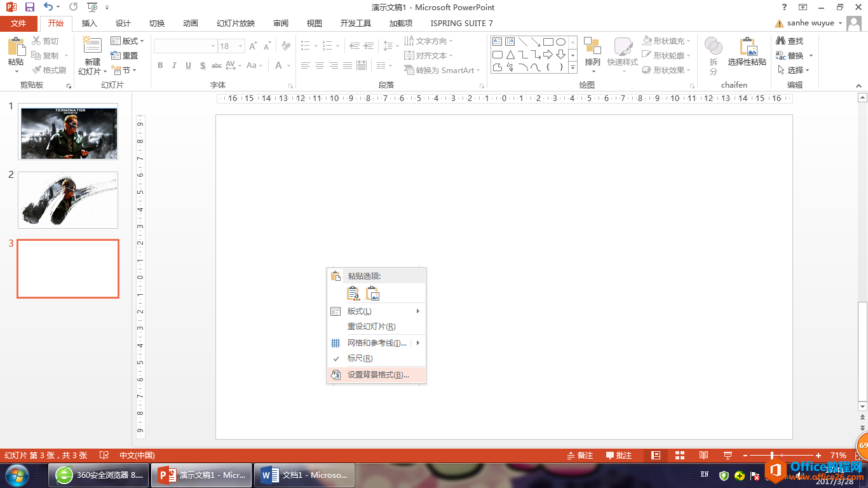Choose Format Background (设置背景格式) menu item
Viewport: 868px width, 488px height.
pyautogui.click(x=377, y=375)
